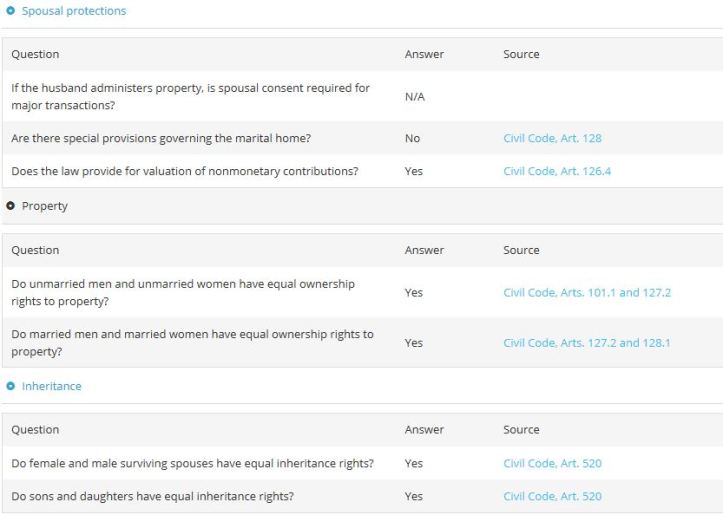The image size is (723, 515).
Task: Open Art. 520 link for surviving spouses
Action: [x=552, y=463]
